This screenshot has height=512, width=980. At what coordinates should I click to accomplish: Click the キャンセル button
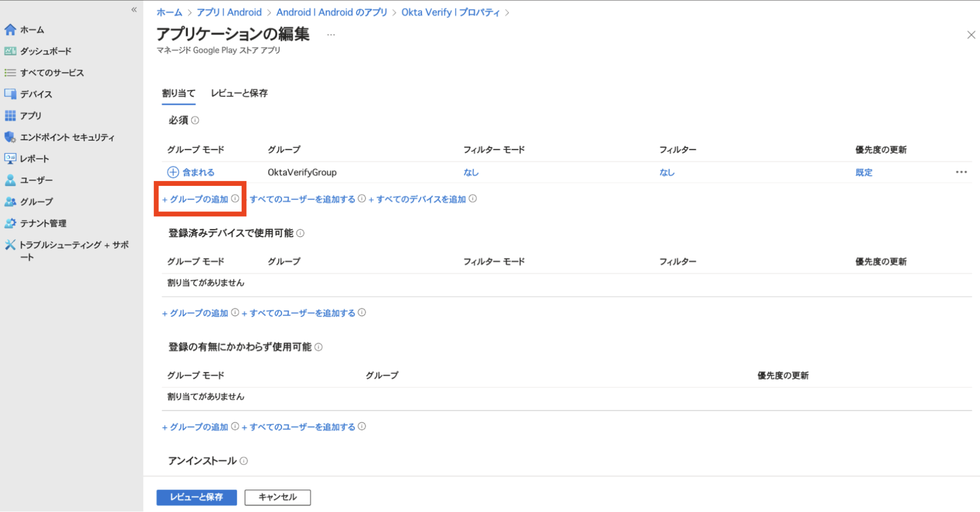[x=277, y=497]
